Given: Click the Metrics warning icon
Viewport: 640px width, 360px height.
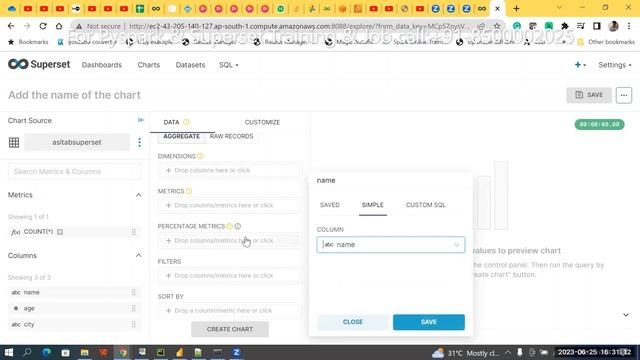Looking at the screenshot, I should coord(189,191).
